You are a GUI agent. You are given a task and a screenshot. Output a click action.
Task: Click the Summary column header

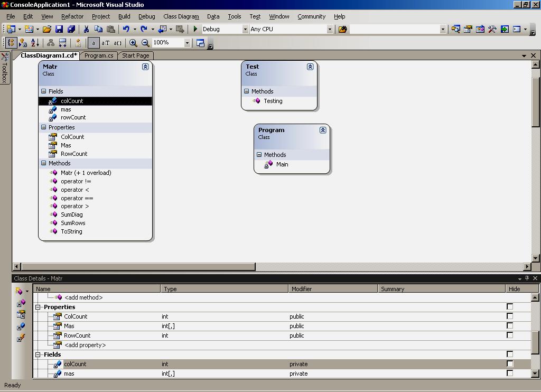pyautogui.click(x=441, y=289)
